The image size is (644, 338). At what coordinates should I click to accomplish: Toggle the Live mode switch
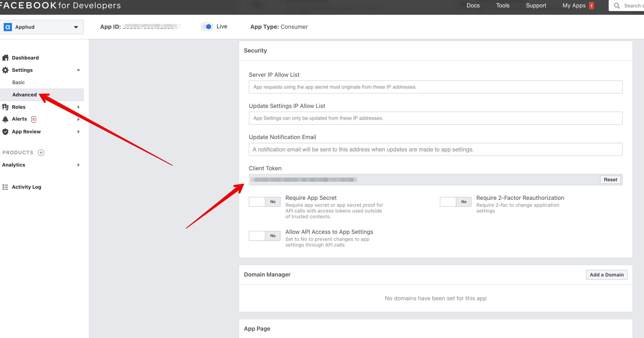coord(207,27)
